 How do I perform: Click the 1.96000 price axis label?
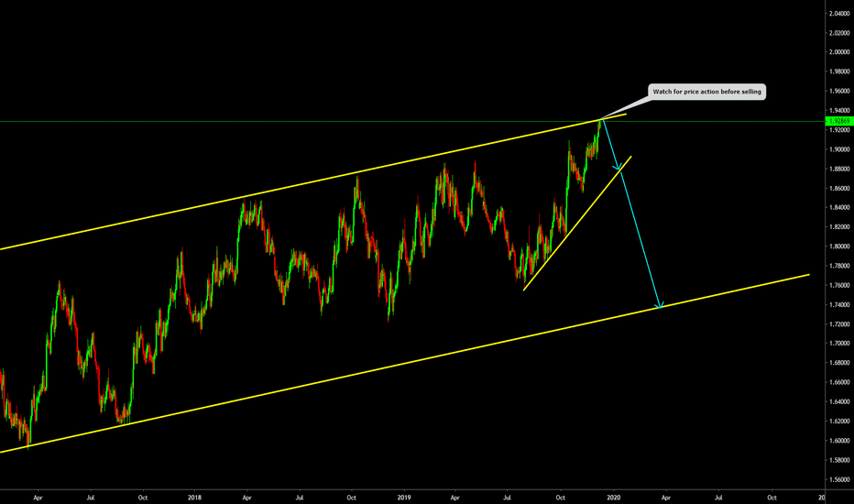click(839, 92)
